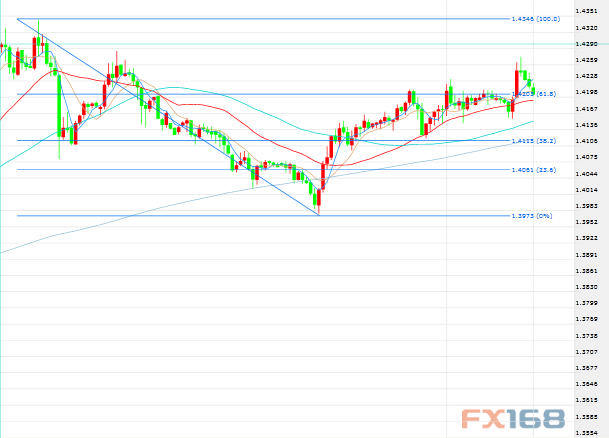Click the 1.3830 price axis label
609x438 pixels.
pyautogui.click(x=586, y=287)
